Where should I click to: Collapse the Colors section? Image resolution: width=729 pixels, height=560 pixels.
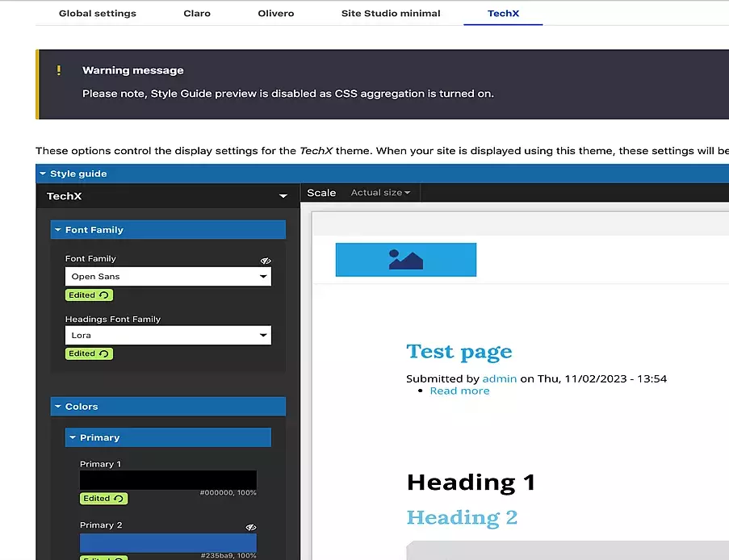click(x=57, y=406)
